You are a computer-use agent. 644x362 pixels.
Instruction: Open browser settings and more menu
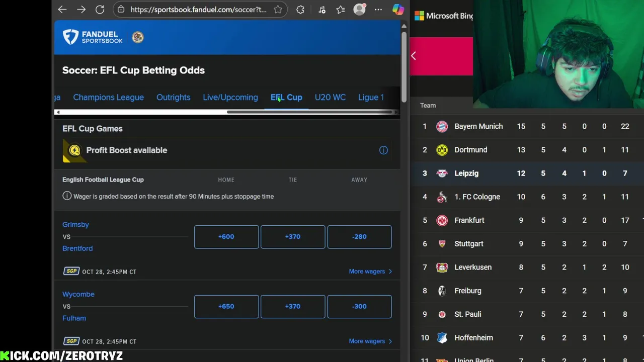[378, 9]
